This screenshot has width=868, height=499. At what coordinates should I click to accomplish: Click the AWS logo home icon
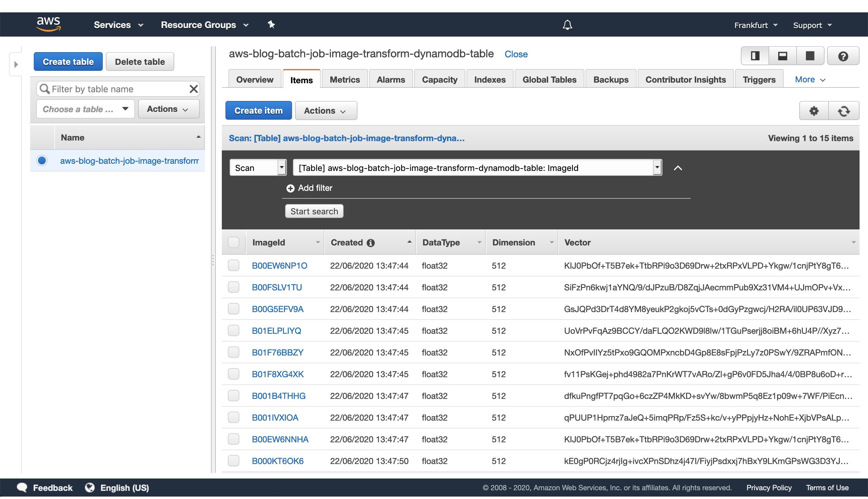pyautogui.click(x=48, y=25)
